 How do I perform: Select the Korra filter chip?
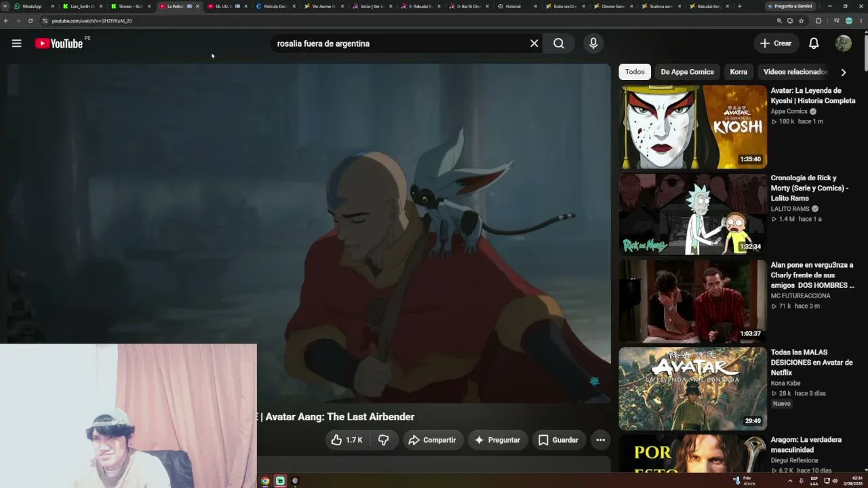click(738, 72)
